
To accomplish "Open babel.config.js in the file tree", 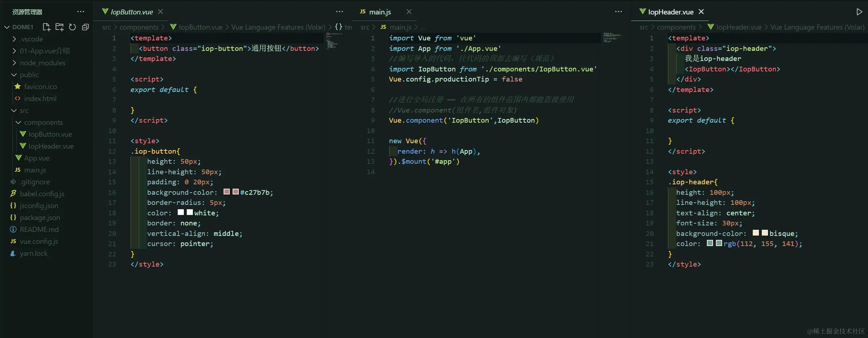I will coord(42,194).
